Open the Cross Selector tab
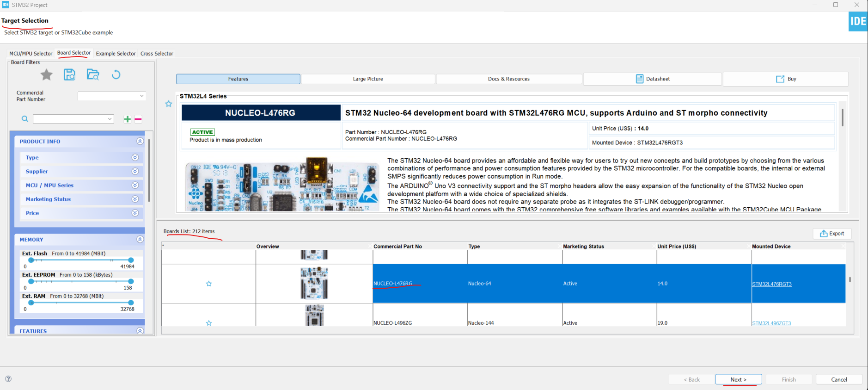 (x=157, y=54)
